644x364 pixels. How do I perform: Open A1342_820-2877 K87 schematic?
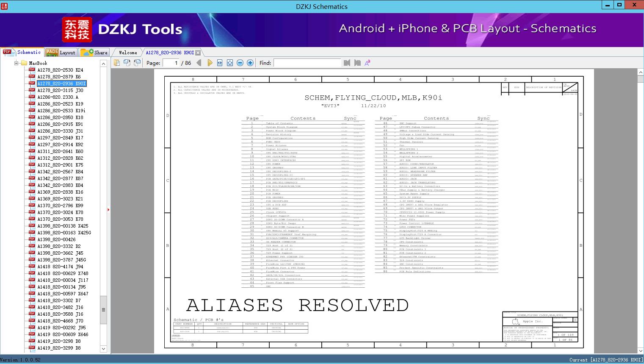(60, 178)
